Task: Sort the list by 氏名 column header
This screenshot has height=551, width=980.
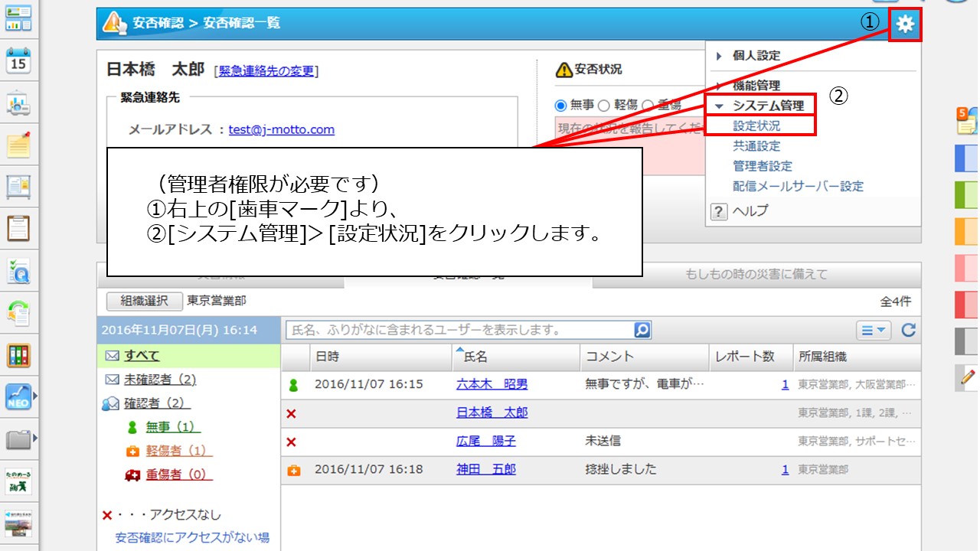Action: [x=517, y=357]
